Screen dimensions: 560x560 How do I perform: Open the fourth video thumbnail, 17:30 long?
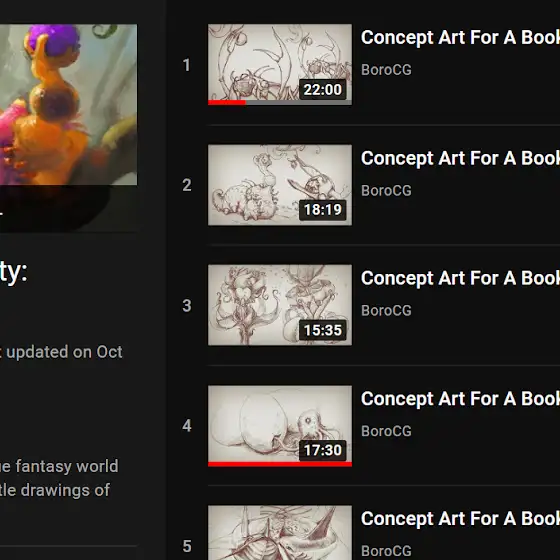coord(280,425)
